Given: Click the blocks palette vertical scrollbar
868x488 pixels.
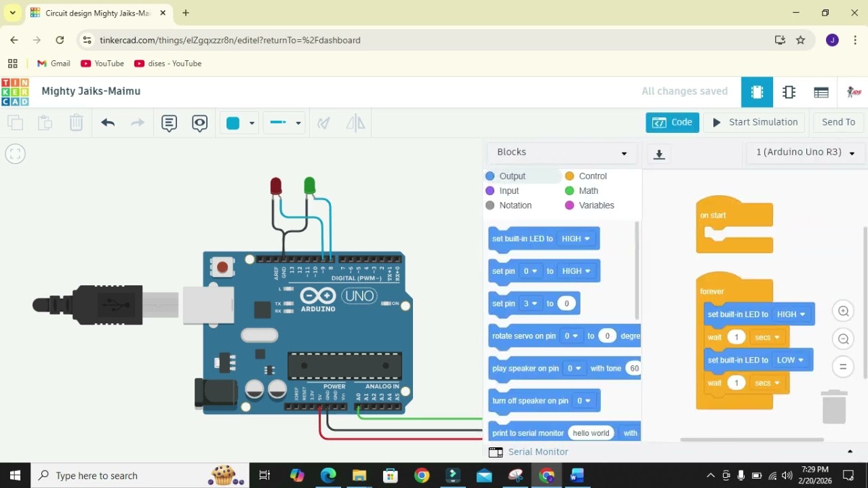Looking at the screenshot, I should click(637, 271).
